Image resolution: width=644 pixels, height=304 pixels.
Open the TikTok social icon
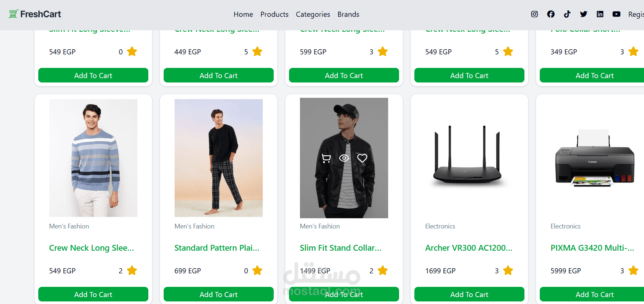coord(567,14)
